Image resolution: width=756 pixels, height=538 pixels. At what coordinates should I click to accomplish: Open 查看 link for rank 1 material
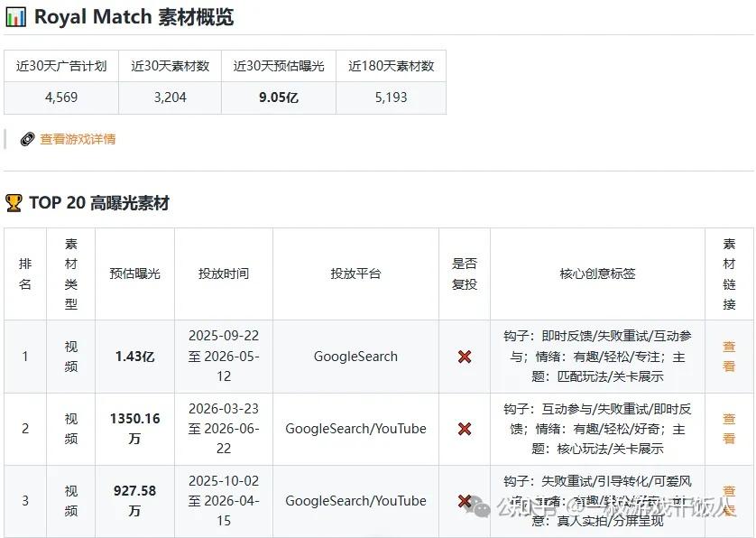tap(729, 356)
